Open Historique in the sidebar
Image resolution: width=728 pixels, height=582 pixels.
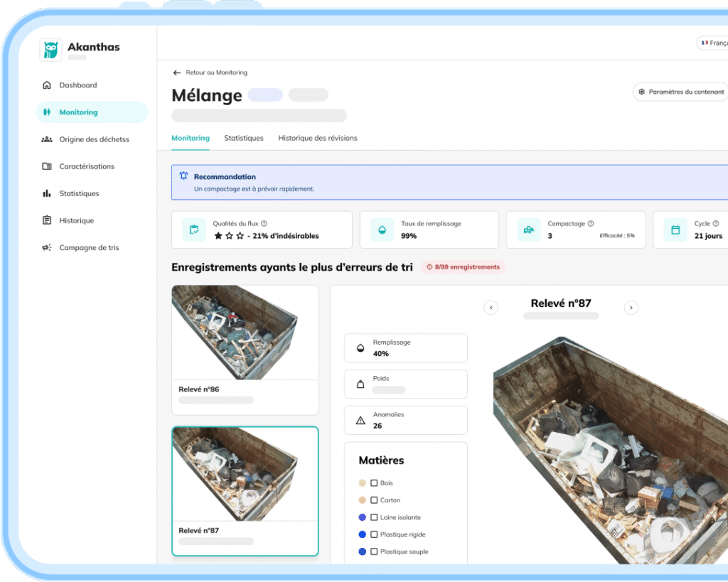pos(77,220)
